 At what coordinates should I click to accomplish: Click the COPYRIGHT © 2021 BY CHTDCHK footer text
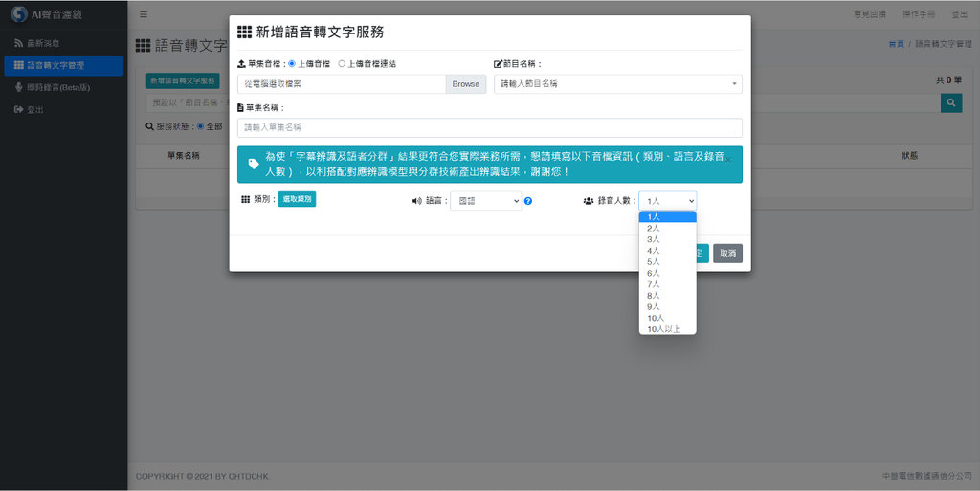(203, 476)
